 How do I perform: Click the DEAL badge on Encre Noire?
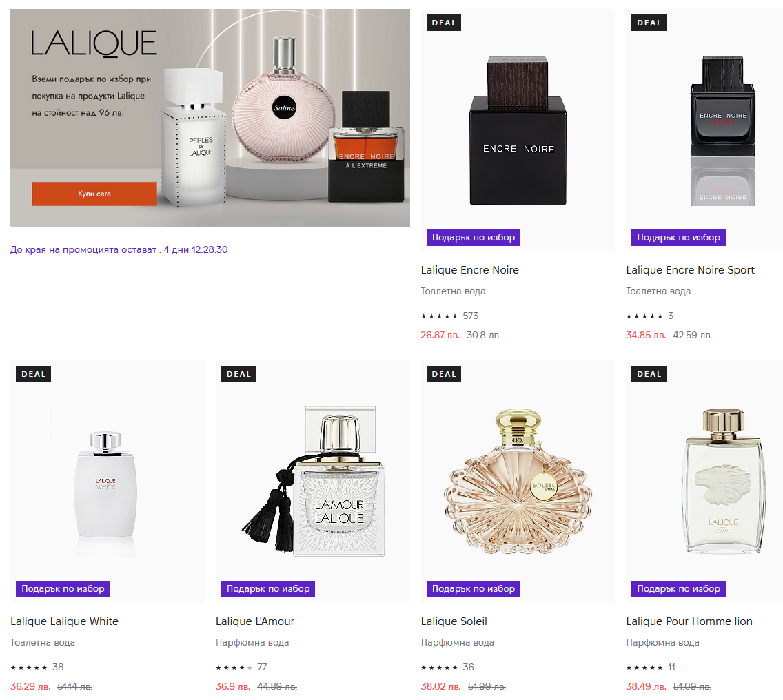[444, 23]
